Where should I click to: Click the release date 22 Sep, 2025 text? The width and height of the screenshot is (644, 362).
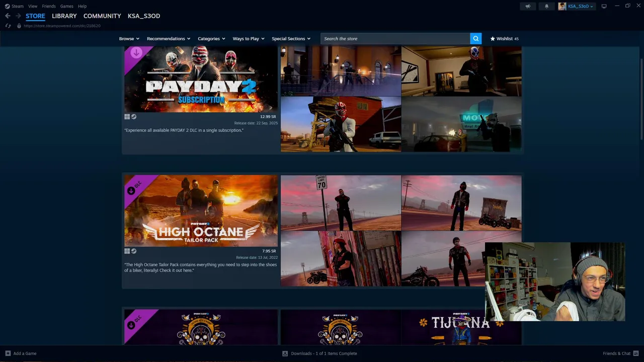(256, 123)
